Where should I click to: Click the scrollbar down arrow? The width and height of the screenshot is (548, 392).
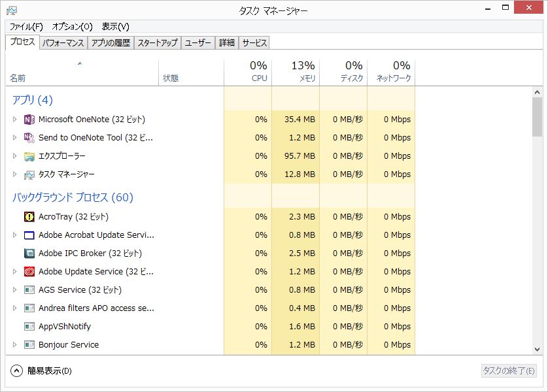pos(537,350)
